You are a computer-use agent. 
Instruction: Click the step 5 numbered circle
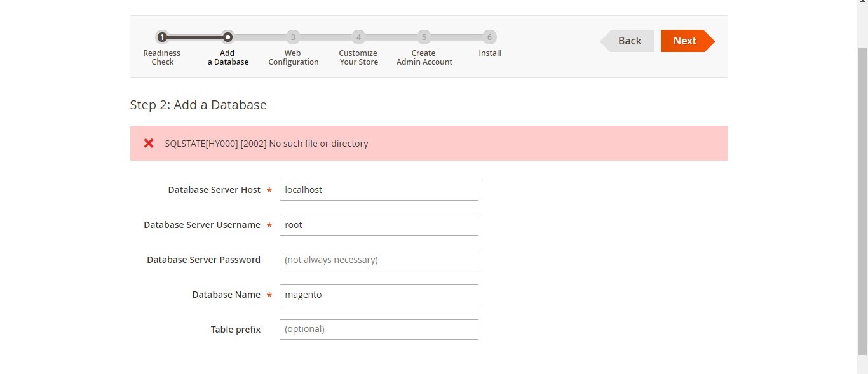point(424,37)
